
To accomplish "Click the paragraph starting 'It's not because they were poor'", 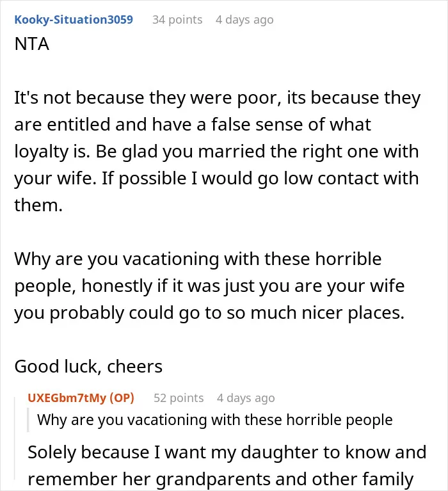I will click(x=217, y=151).
